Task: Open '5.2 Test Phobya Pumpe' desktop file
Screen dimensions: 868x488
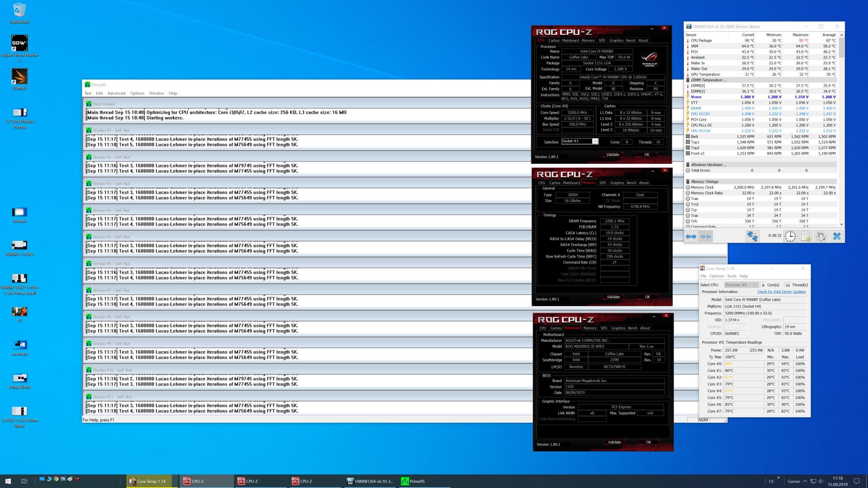Action: pyautogui.click(x=19, y=118)
